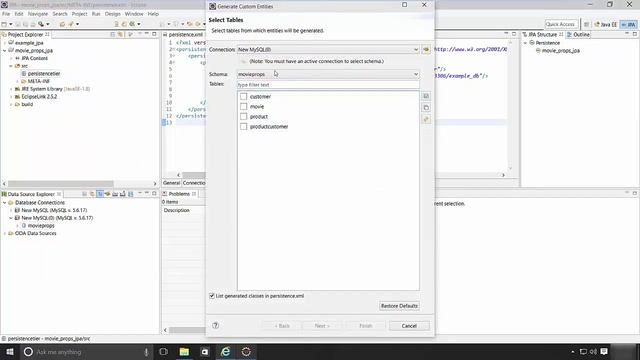Open the Help menu in Eclipse
Image resolution: width=640 pixels, height=360 pixels.
point(153,14)
